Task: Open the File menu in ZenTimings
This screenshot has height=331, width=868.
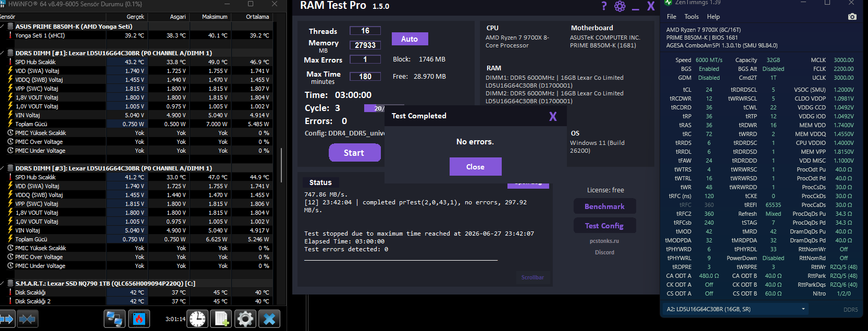Action: (x=672, y=17)
